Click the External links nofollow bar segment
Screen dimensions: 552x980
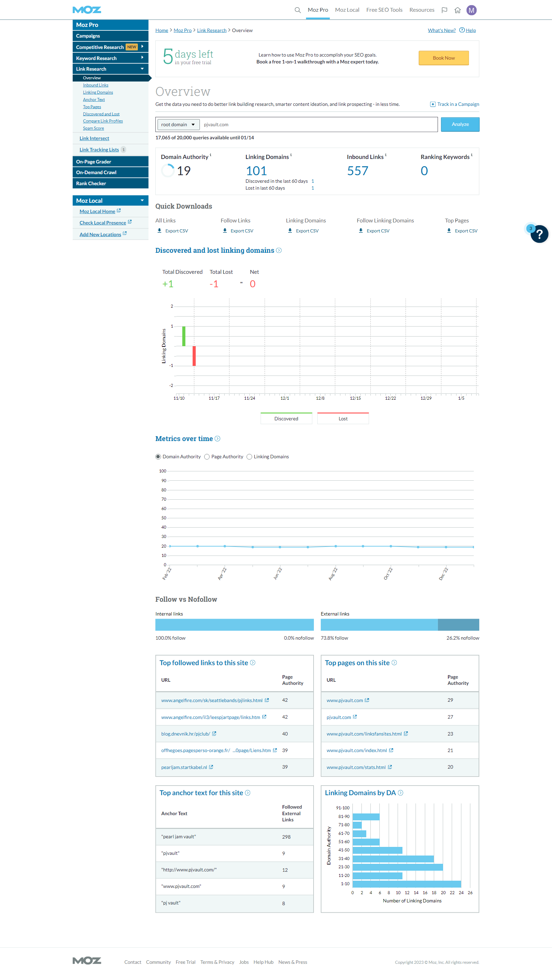(x=459, y=625)
